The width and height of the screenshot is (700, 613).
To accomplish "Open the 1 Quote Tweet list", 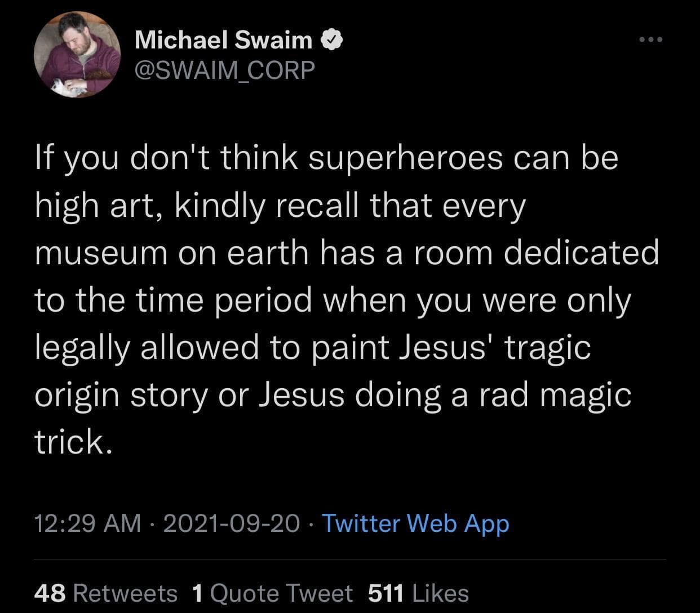I will point(272,593).
